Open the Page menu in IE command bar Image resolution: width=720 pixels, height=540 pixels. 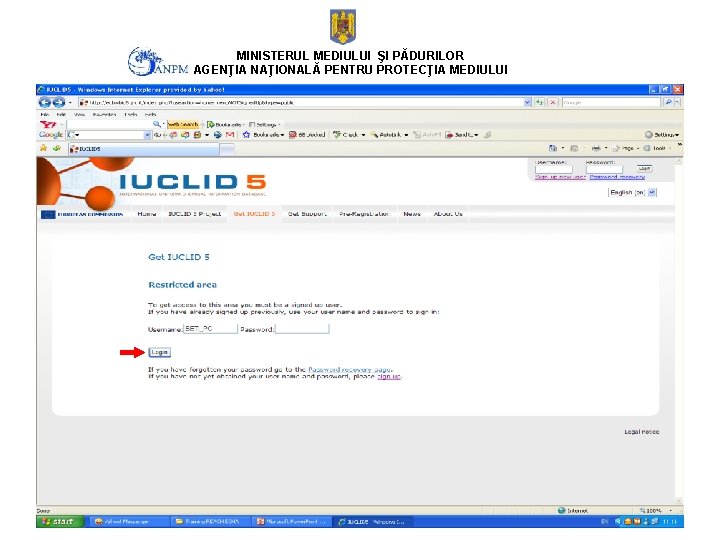[x=625, y=148]
